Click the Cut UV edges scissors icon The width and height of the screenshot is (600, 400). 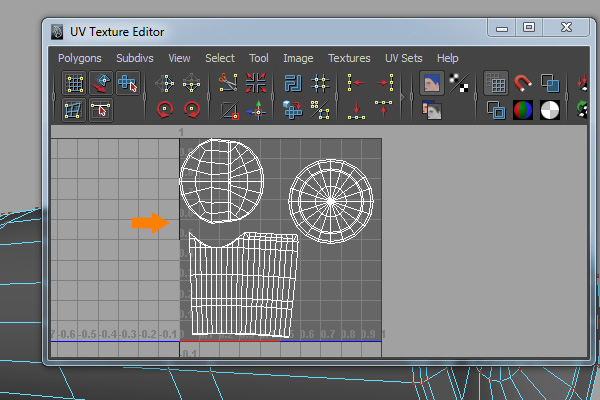point(229,84)
